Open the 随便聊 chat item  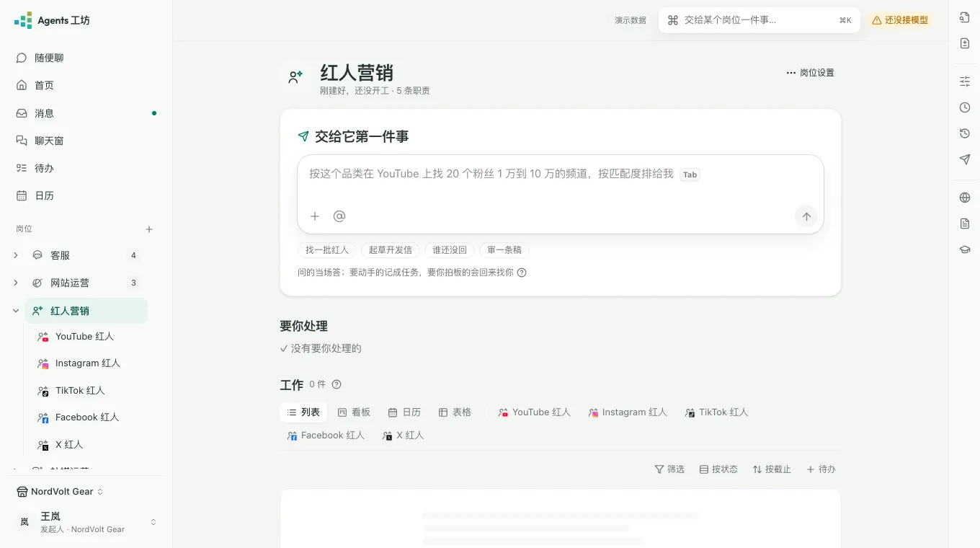86,58
